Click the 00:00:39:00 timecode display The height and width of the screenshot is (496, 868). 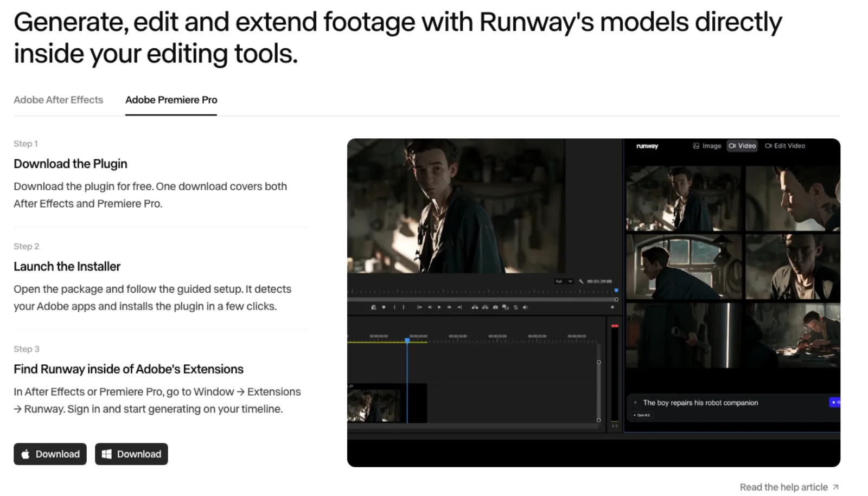(599, 281)
